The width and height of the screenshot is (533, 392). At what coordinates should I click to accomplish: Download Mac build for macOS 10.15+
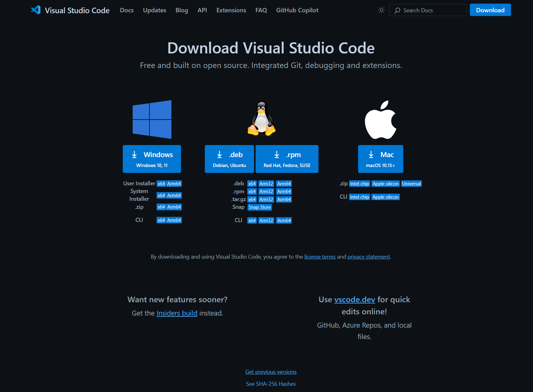pos(380,159)
